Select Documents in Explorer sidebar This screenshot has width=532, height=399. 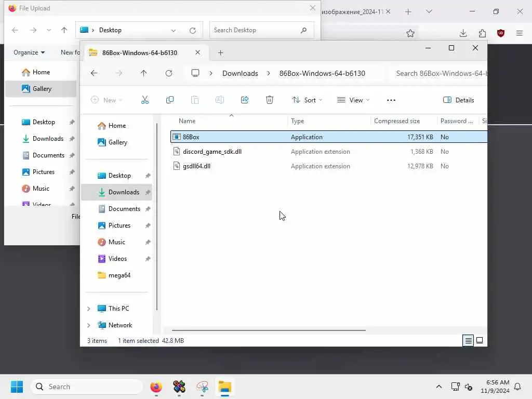[116, 209]
